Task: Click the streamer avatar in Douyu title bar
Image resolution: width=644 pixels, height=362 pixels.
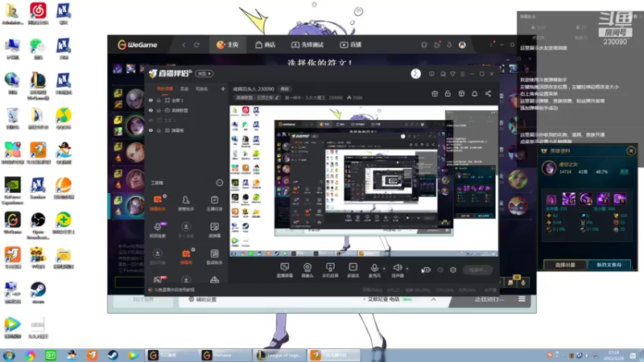Action: click(x=415, y=74)
